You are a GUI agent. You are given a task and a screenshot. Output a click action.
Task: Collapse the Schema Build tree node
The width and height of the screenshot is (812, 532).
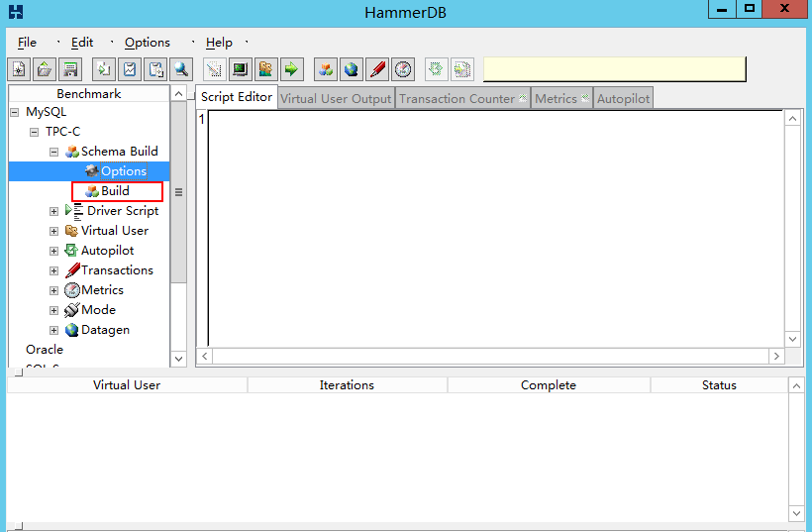[x=53, y=152]
